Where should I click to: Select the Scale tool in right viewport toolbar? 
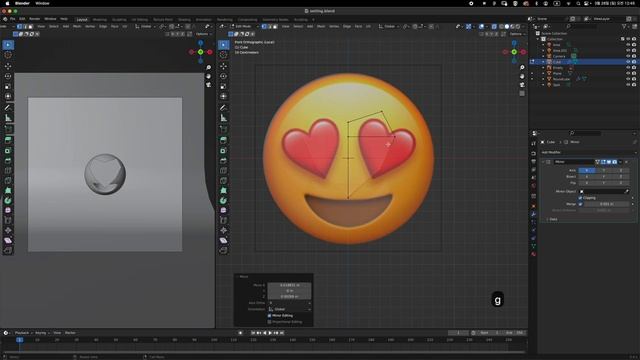(223, 86)
